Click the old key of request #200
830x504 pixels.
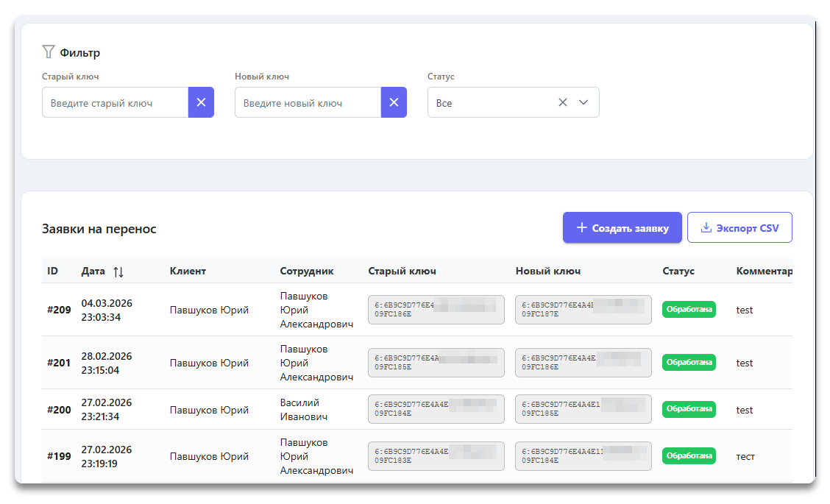436,409
